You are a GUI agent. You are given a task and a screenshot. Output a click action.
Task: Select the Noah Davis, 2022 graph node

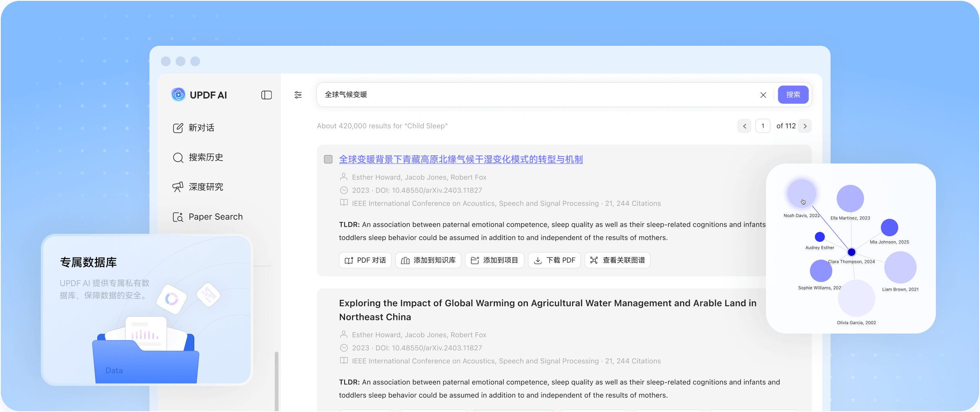(801, 194)
